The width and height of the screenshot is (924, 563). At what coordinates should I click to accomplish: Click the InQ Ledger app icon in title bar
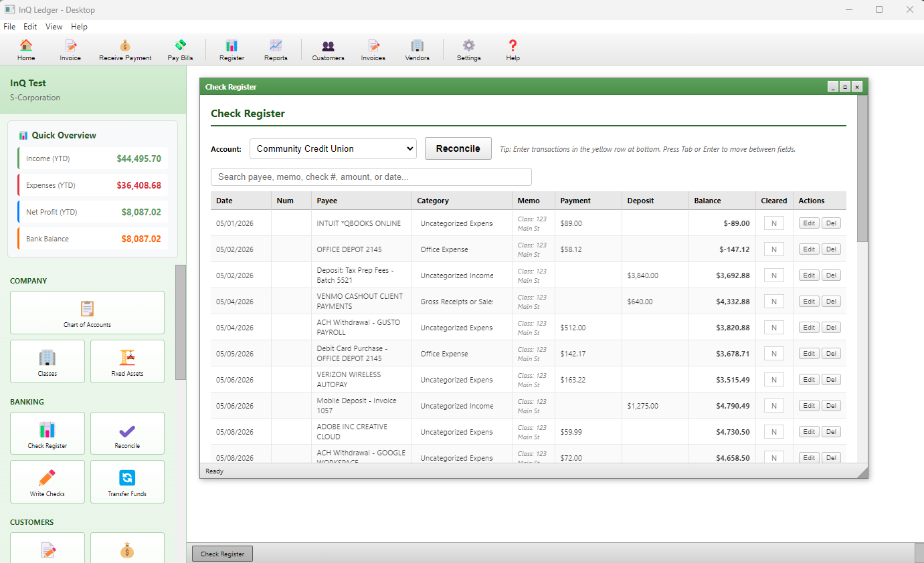click(10, 9)
